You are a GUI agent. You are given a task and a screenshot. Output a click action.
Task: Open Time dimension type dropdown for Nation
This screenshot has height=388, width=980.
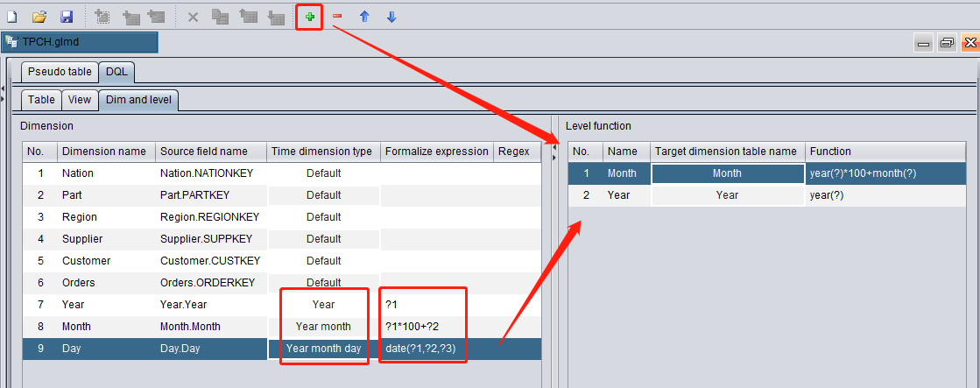tap(324, 173)
